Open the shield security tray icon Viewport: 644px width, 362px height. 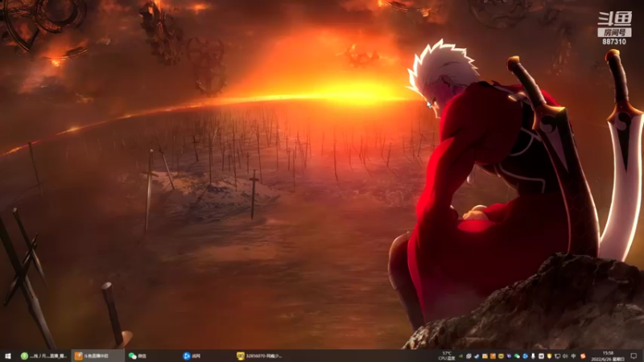549,356
